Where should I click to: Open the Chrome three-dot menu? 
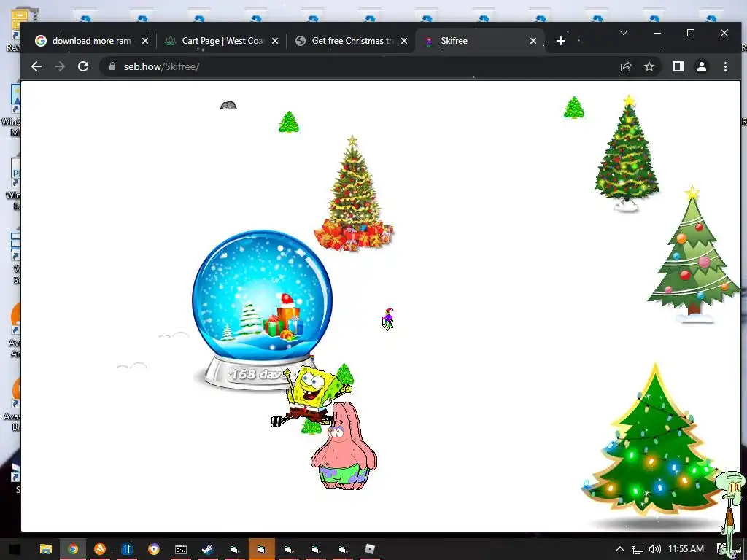(x=725, y=66)
